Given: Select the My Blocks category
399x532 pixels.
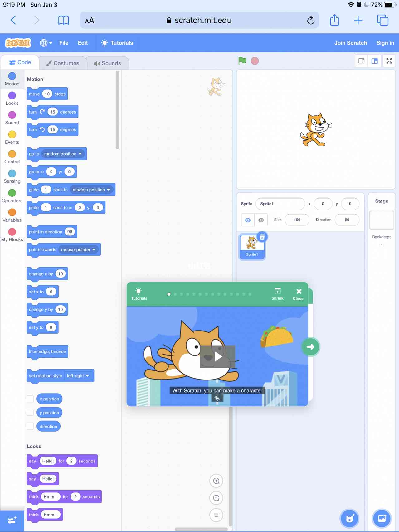Looking at the screenshot, I should (x=12, y=235).
